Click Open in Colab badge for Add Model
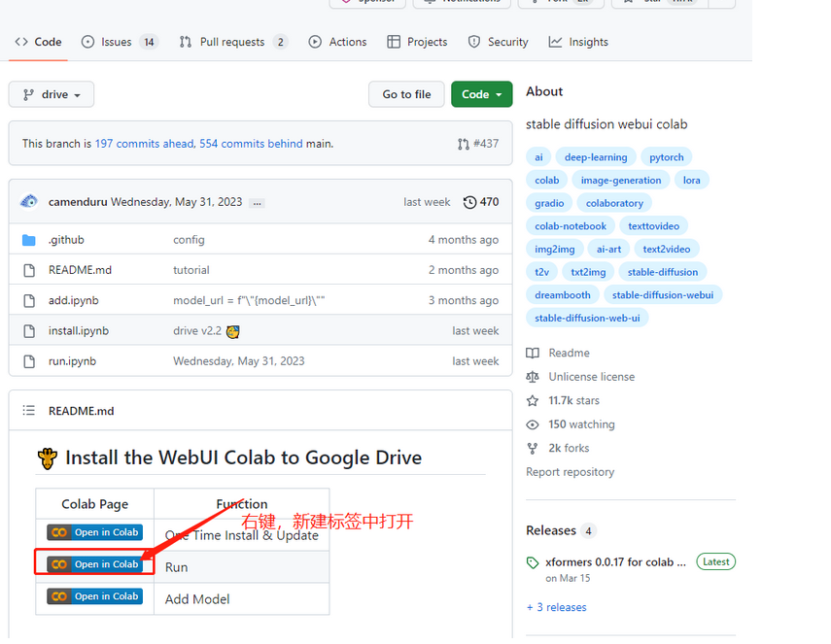 95,596
